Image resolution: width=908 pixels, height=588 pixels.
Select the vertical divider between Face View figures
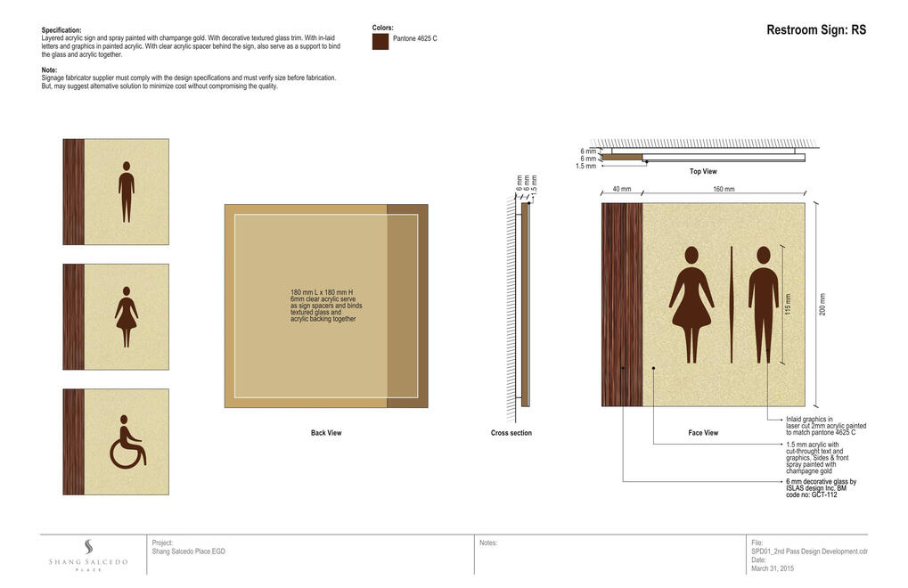point(730,305)
